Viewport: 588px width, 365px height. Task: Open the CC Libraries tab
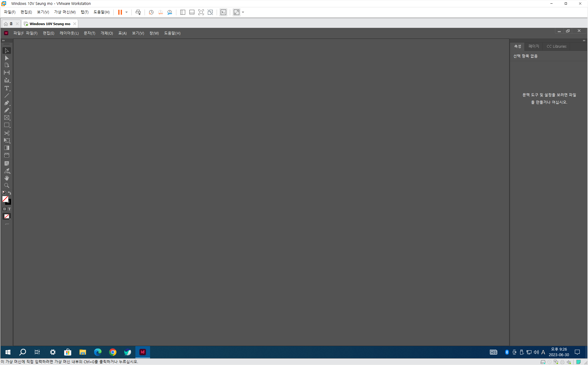[556, 46]
